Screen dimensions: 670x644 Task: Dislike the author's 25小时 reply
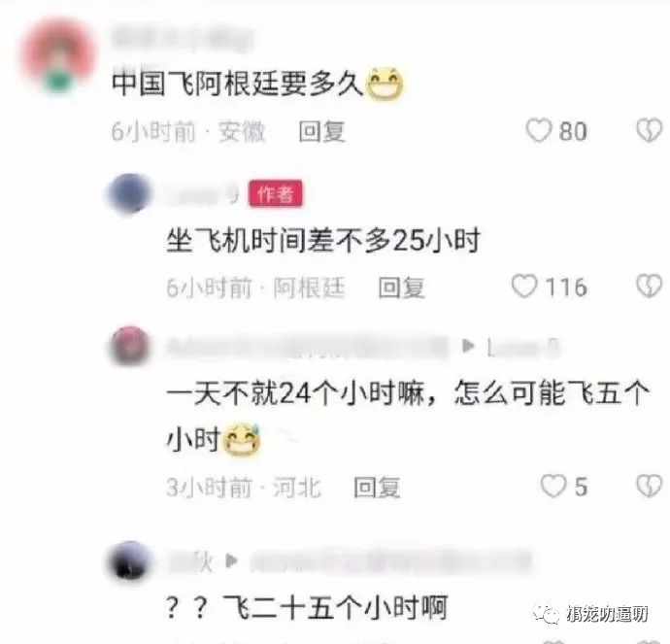[x=649, y=286]
